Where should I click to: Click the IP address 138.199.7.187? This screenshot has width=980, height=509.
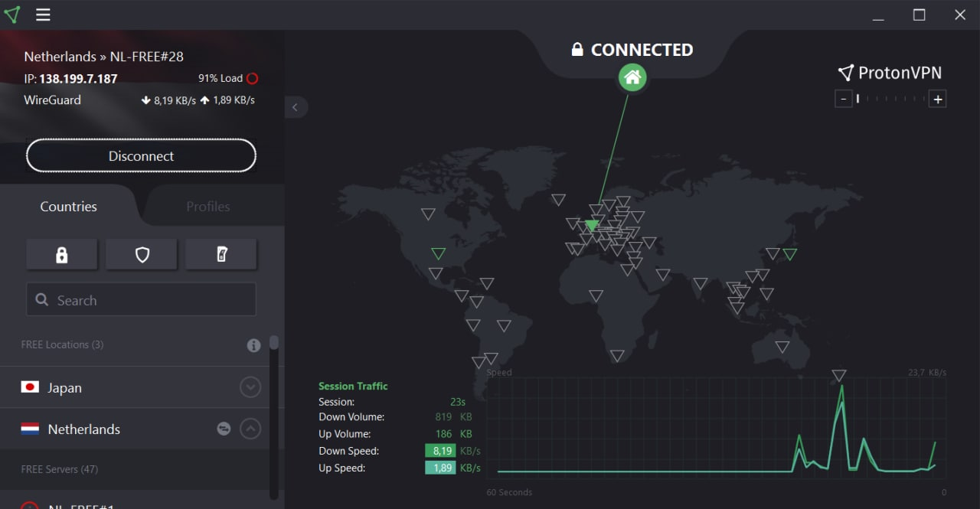click(79, 78)
